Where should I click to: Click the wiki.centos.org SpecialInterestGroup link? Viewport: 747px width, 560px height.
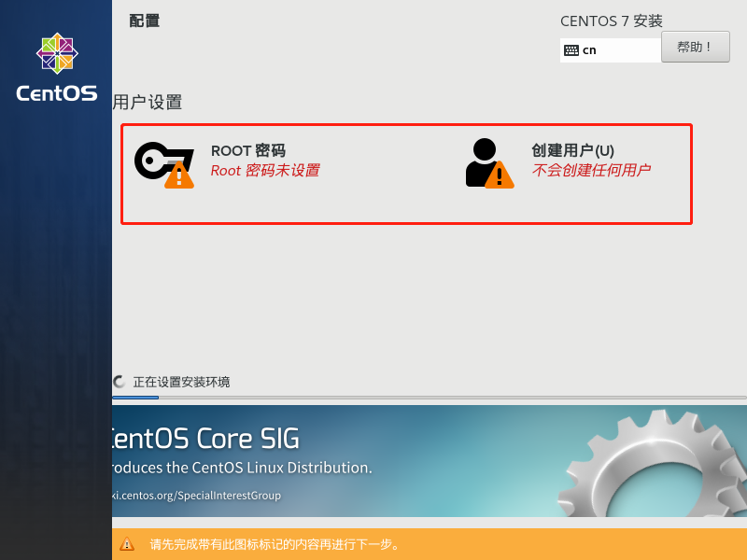(196, 496)
